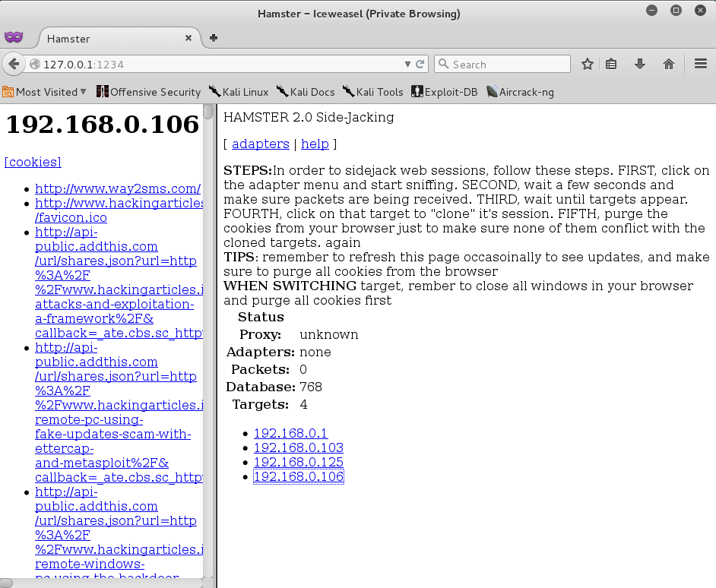Open the hackingarticles favicon.ico link
Viewport: 716px width, 588px height.
[x=119, y=210]
